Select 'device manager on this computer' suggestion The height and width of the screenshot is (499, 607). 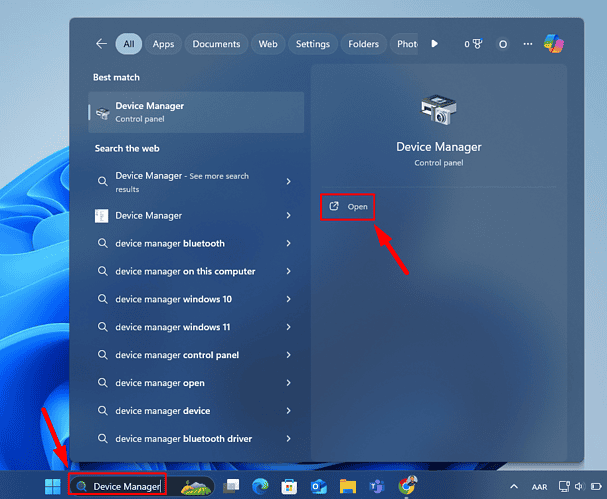coord(185,271)
